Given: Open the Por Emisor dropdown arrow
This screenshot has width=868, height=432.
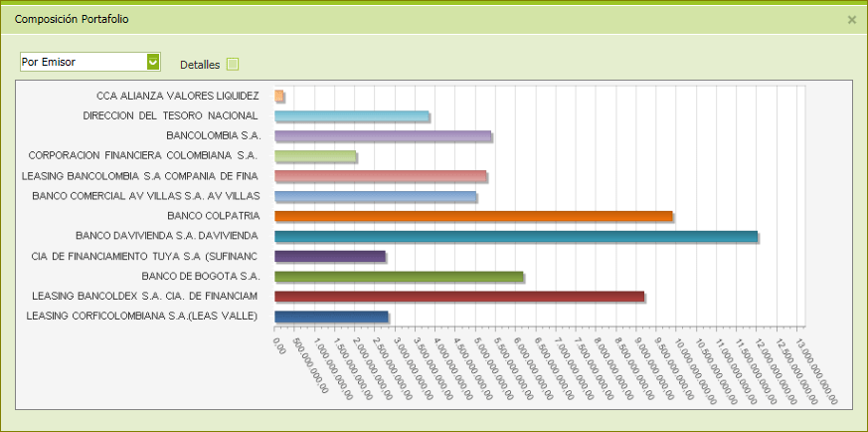Looking at the screenshot, I should pyautogui.click(x=153, y=62).
